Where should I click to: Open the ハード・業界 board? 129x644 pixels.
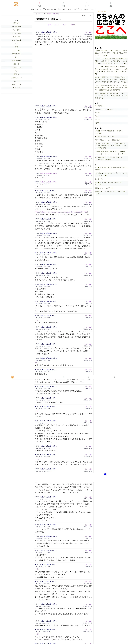tap(17, 33)
